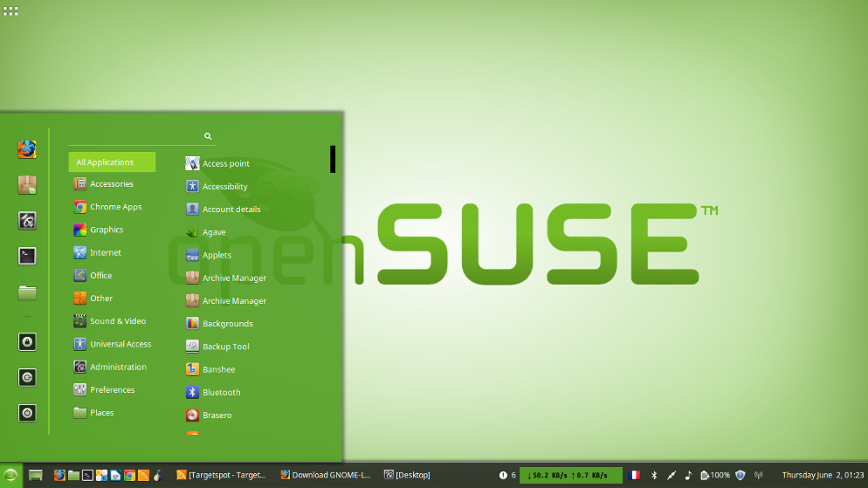Open the Administration category
868x488 pixels.
click(x=112, y=367)
